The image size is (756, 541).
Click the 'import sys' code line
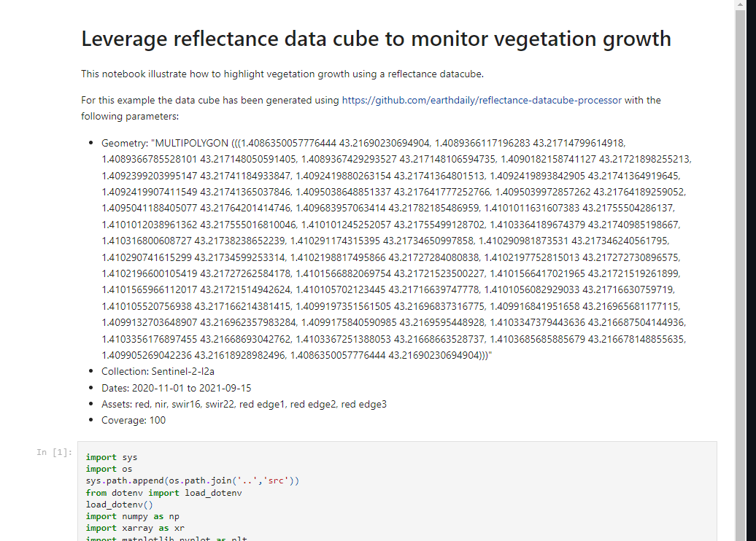111,458
